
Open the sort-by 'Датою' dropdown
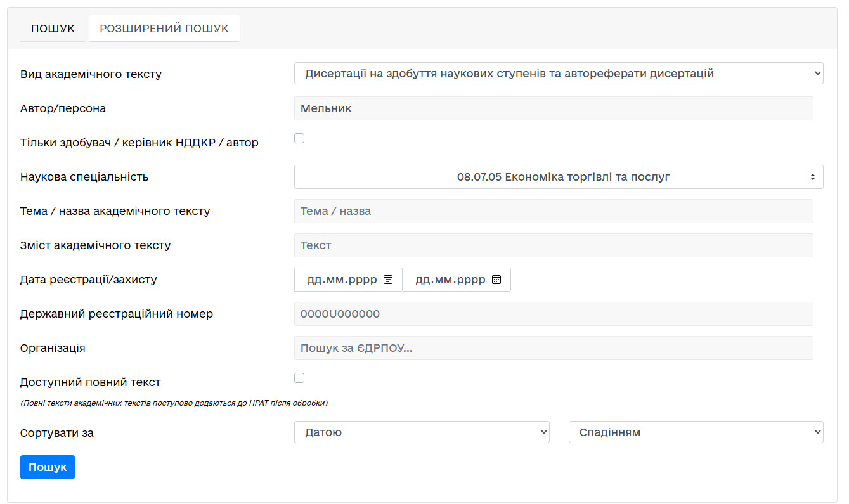[x=422, y=432]
